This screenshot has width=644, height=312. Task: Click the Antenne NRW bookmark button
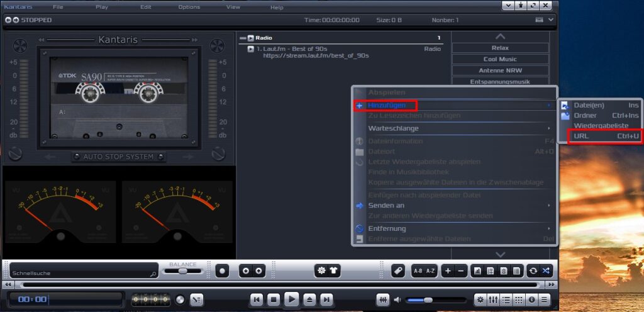[x=500, y=70]
